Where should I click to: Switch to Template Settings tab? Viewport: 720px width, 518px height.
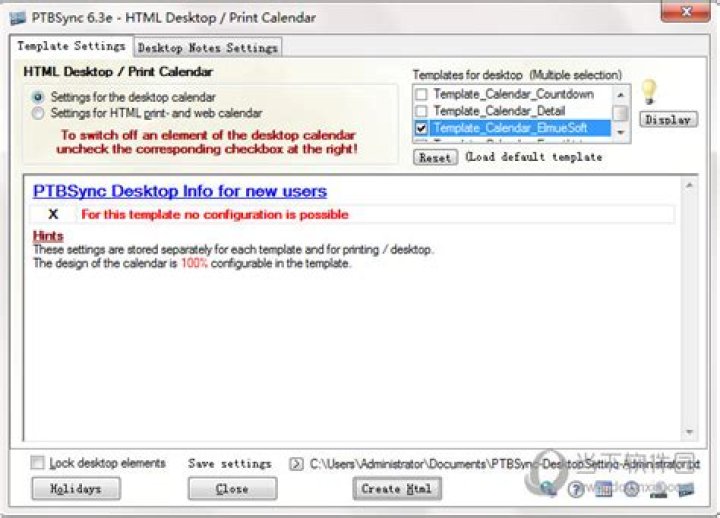(x=71, y=46)
